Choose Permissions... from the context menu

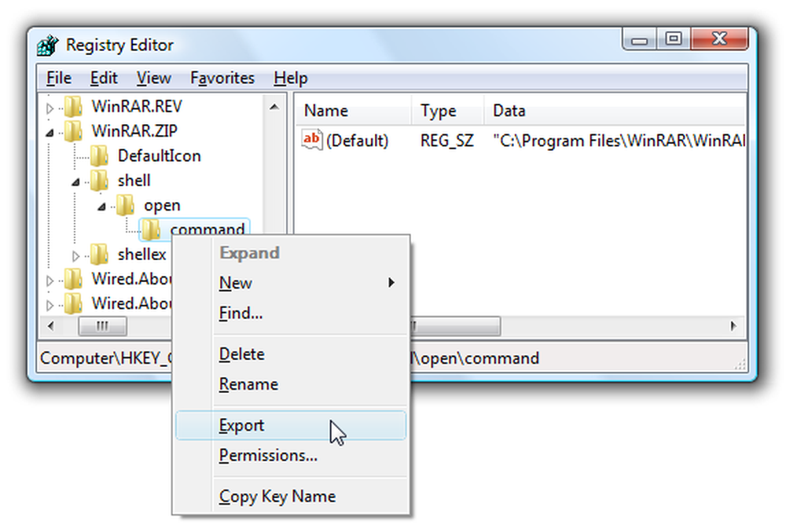[x=291, y=455]
